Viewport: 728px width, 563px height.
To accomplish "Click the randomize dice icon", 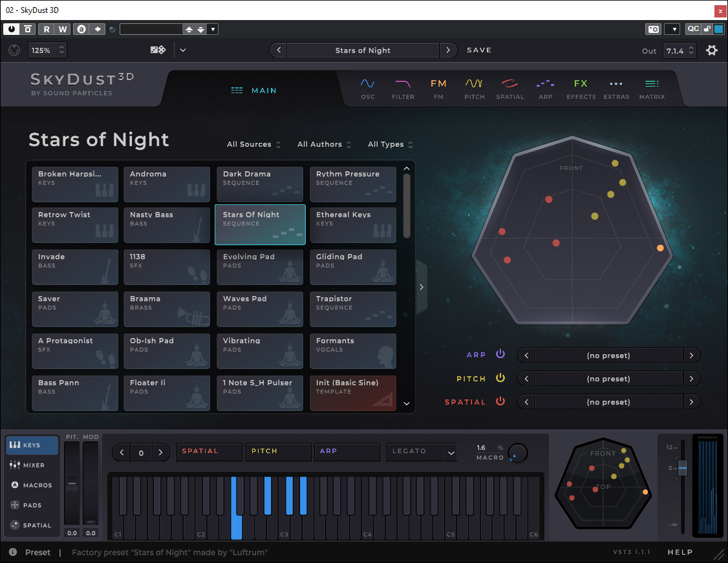I will [158, 50].
